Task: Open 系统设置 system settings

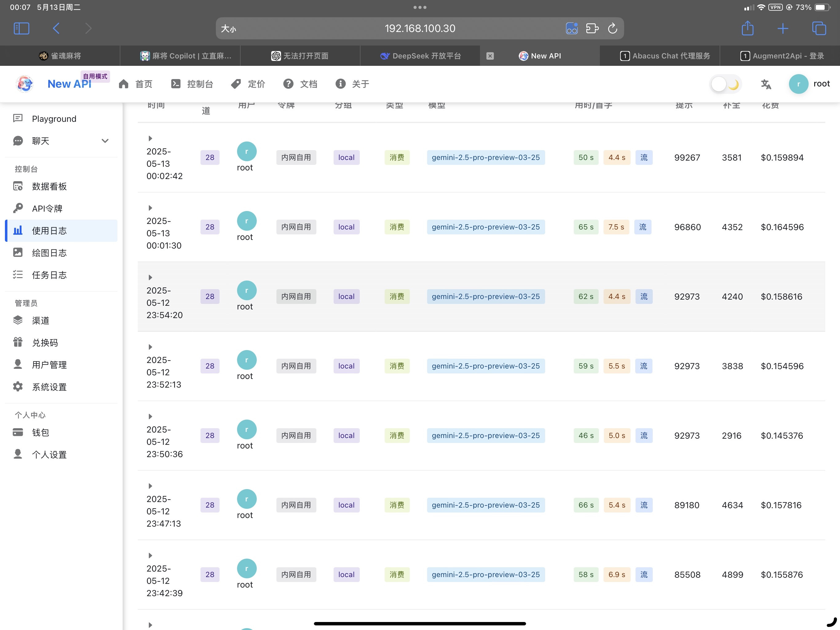Action: (49, 387)
